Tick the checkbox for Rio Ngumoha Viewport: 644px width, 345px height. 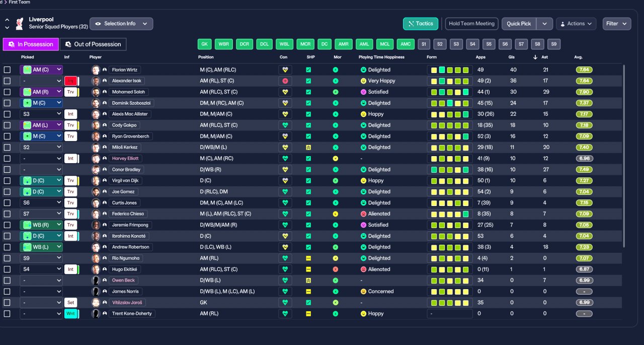pyautogui.click(x=7, y=258)
